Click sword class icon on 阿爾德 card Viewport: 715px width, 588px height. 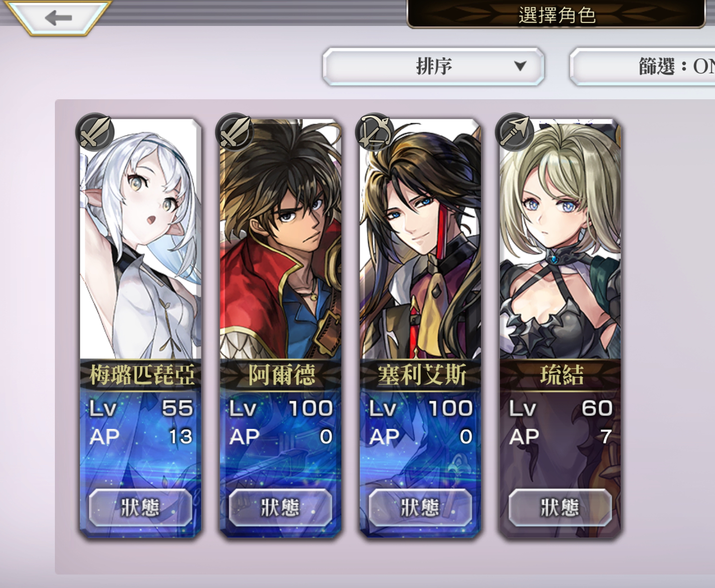pyautogui.click(x=235, y=132)
